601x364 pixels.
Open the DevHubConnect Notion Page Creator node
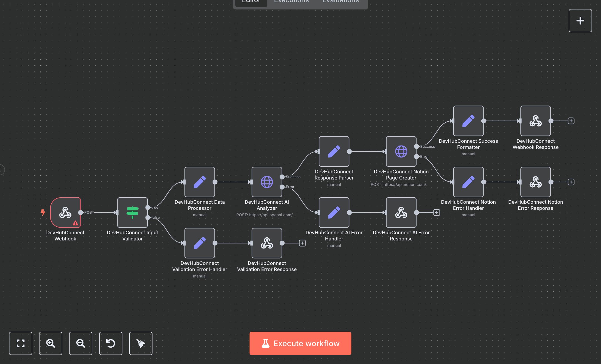click(x=401, y=152)
